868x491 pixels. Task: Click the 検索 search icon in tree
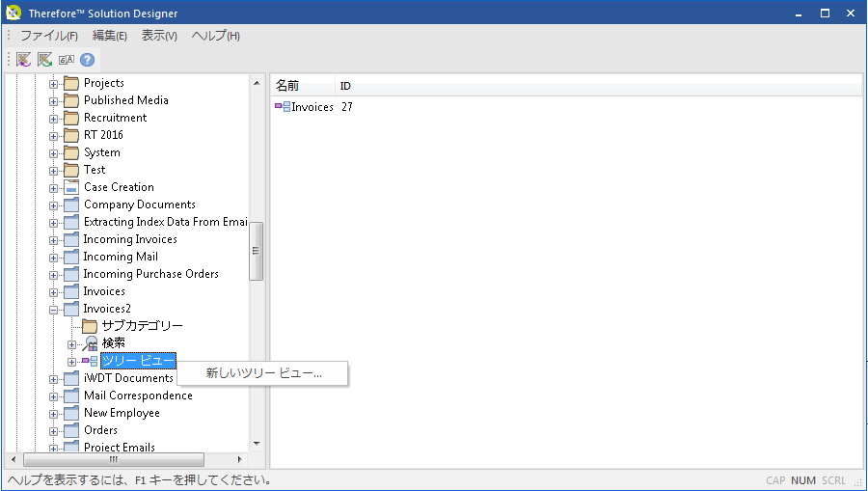[90, 343]
